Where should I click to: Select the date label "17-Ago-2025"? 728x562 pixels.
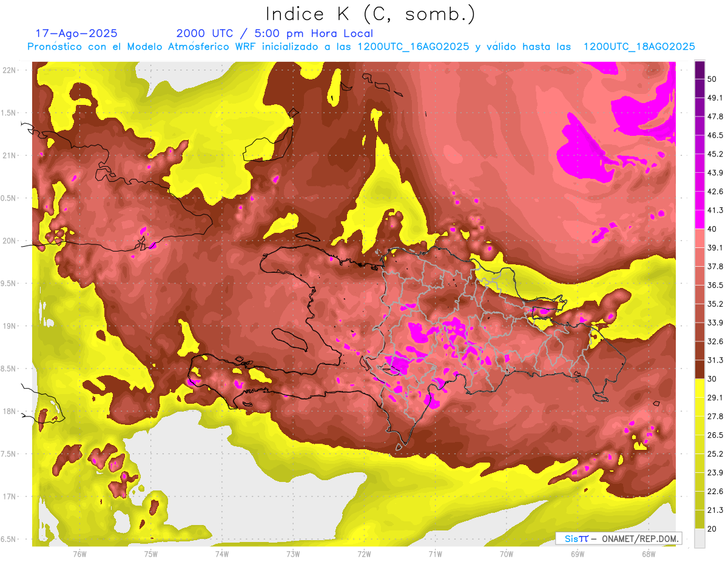(76, 33)
